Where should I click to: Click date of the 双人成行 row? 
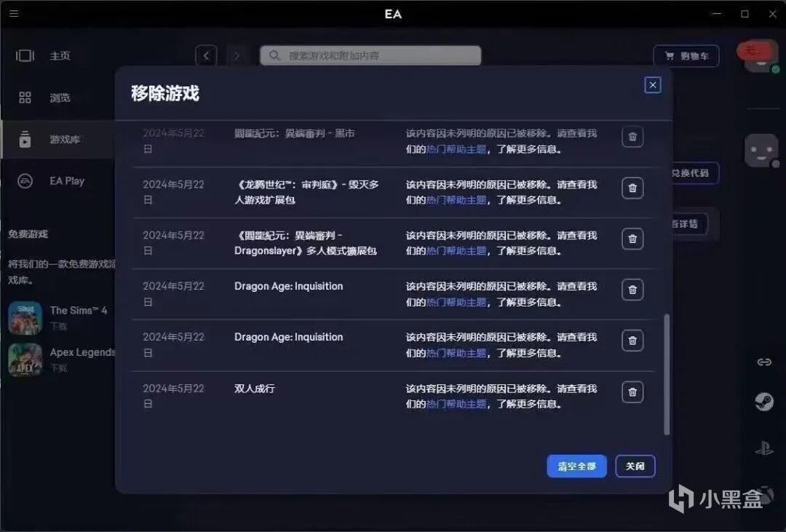coord(173,396)
